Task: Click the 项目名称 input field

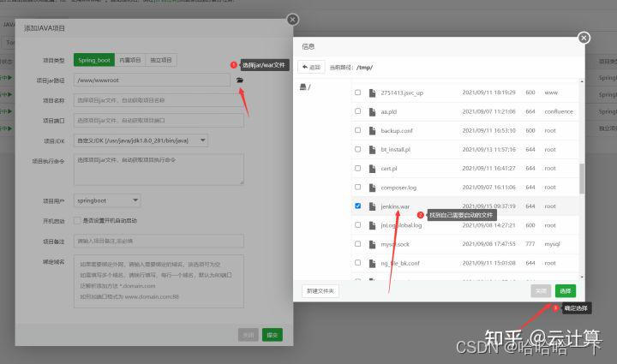Action: click(x=159, y=100)
